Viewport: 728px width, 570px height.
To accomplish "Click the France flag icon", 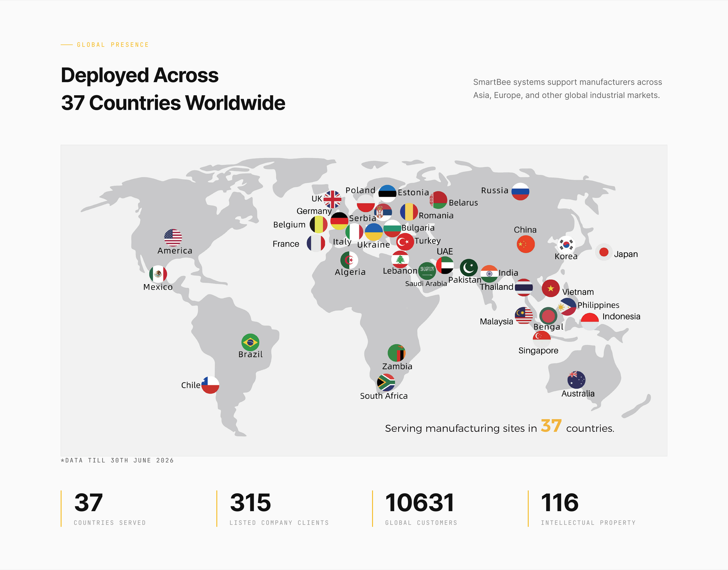I will pyautogui.click(x=316, y=243).
